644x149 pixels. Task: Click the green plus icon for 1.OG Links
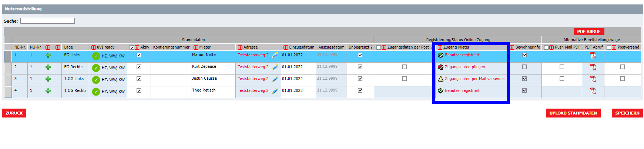48,79
